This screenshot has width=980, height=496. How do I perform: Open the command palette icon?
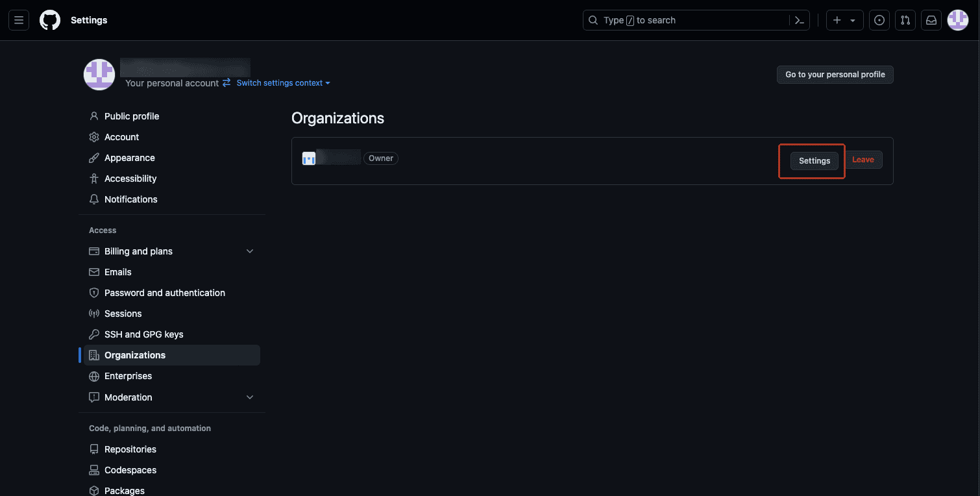point(800,20)
